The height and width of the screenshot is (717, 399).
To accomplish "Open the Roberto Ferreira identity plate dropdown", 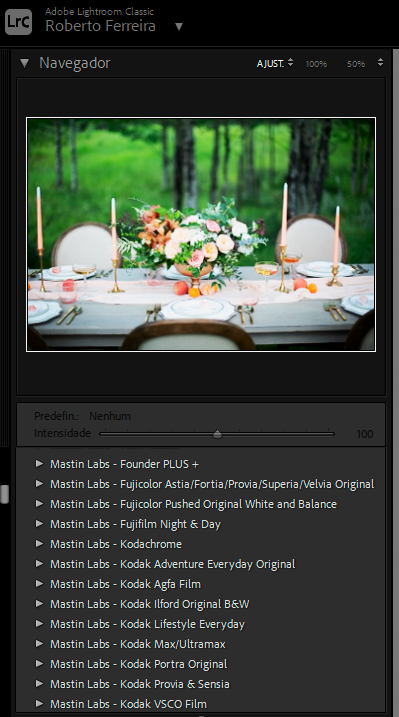I will 179,27.
